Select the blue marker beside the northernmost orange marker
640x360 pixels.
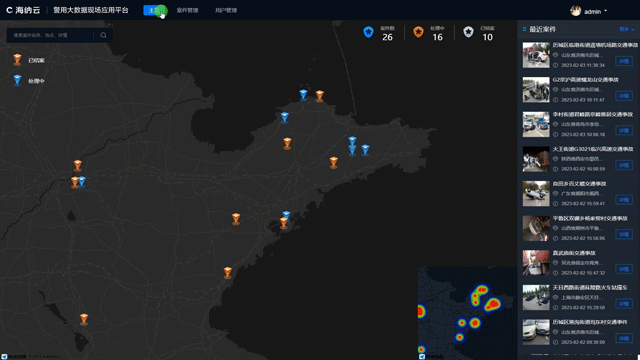click(303, 95)
